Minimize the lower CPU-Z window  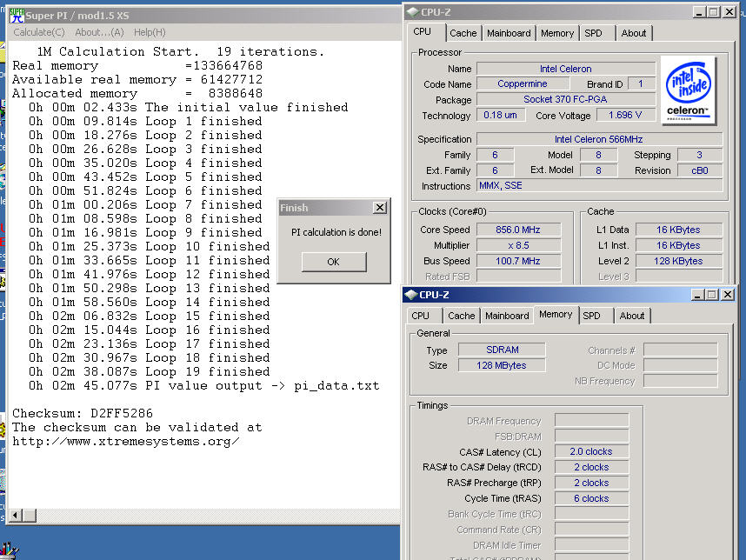[697, 295]
